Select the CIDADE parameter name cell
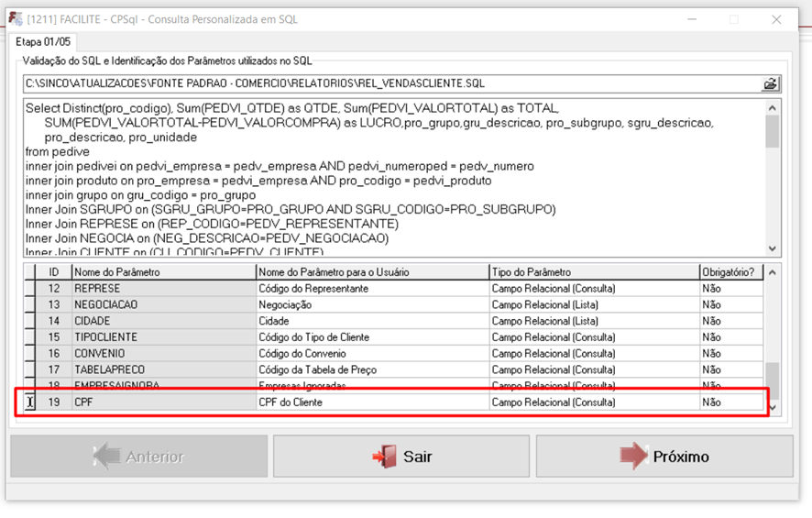 tap(164, 321)
